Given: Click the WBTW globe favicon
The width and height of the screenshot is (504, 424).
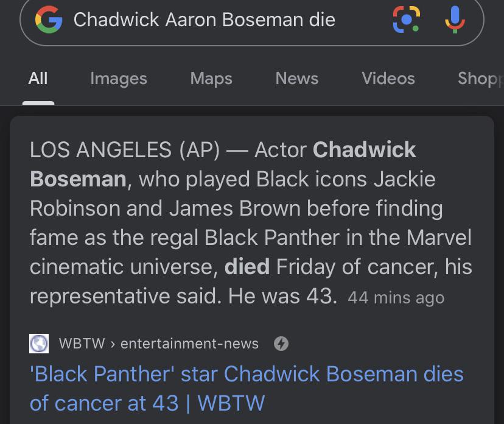Looking at the screenshot, I should pyautogui.click(x=39, y=344).
